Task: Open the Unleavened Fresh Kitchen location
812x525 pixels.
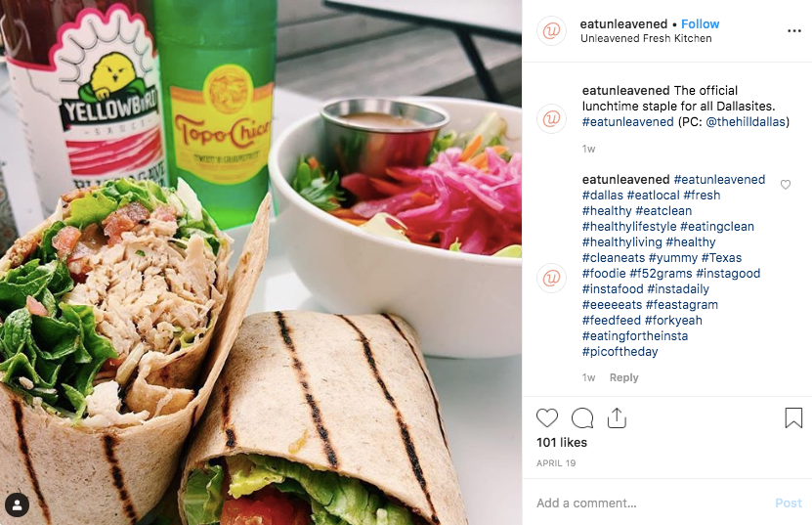Action: 646,38
